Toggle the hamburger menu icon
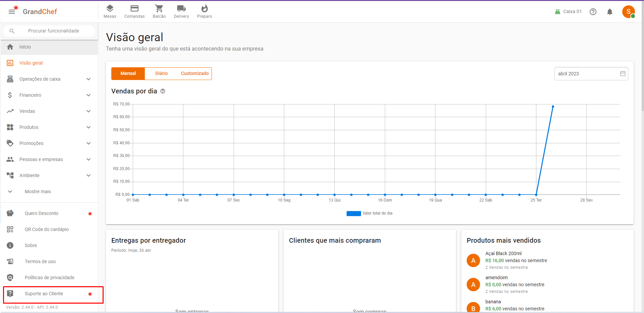 click(12, 12)
